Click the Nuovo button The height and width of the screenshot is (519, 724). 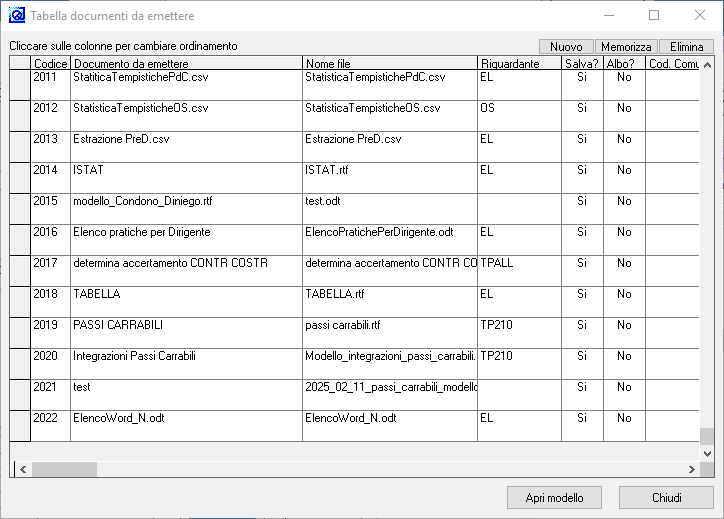[x=566, y=47]
